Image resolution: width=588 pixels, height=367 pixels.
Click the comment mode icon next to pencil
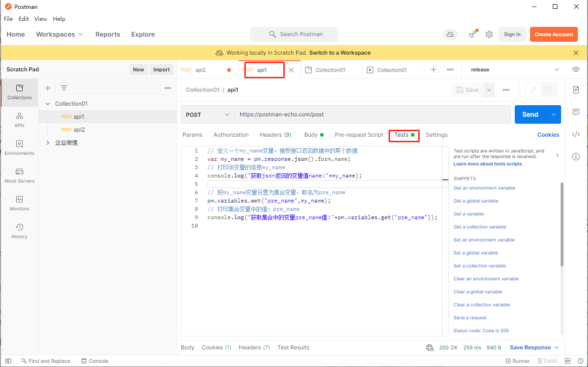pos(549,90)
